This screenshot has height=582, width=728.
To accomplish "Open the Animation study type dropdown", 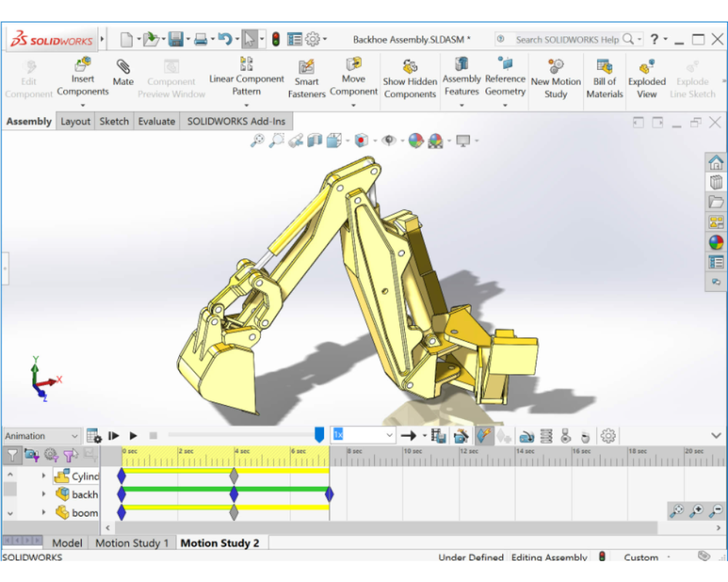I will 41,436.
